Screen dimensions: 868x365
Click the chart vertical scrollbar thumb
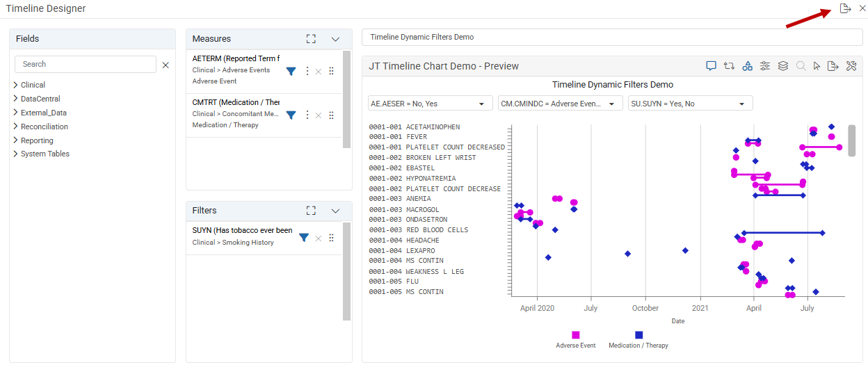click(851, 140)
